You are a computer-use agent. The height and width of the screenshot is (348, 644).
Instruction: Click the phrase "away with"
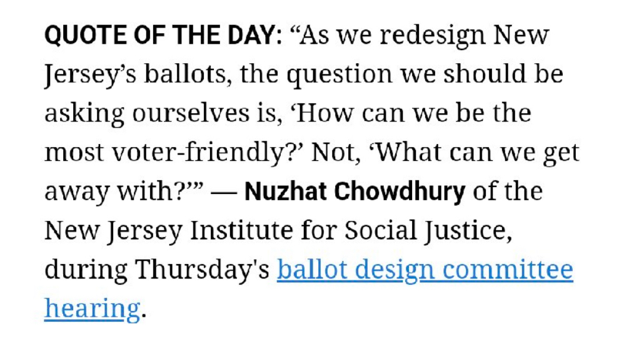(x=110, y=192)
